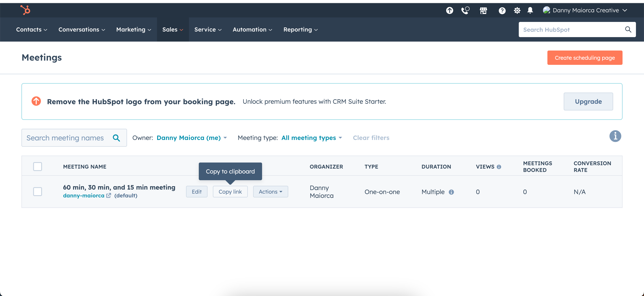Open the Help question-mark icon
This screenshot has width=644, height=296.
click(x=502, y=10)
